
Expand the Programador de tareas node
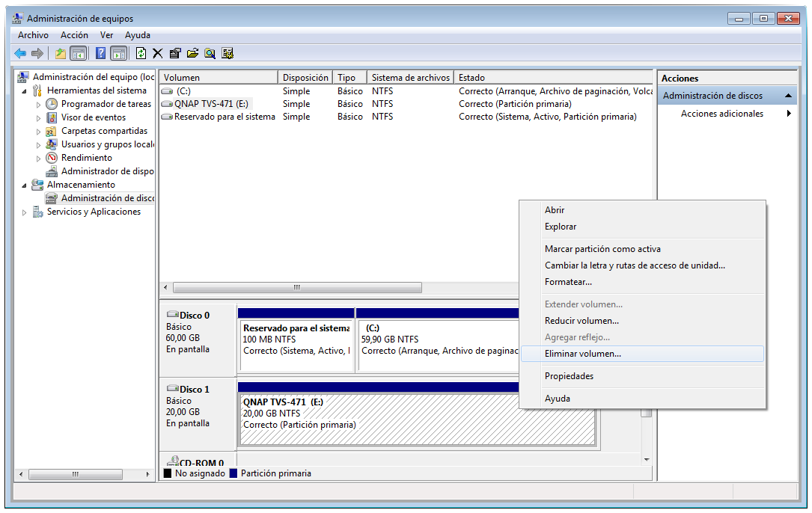(x=38, y=105)
